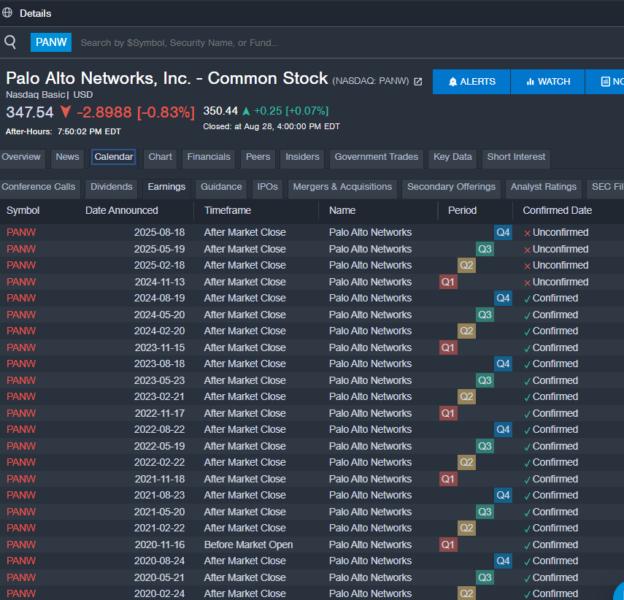Add stock with the WATCH button
The height and width of the screenshot is (600, 624).
click(548, 82)
